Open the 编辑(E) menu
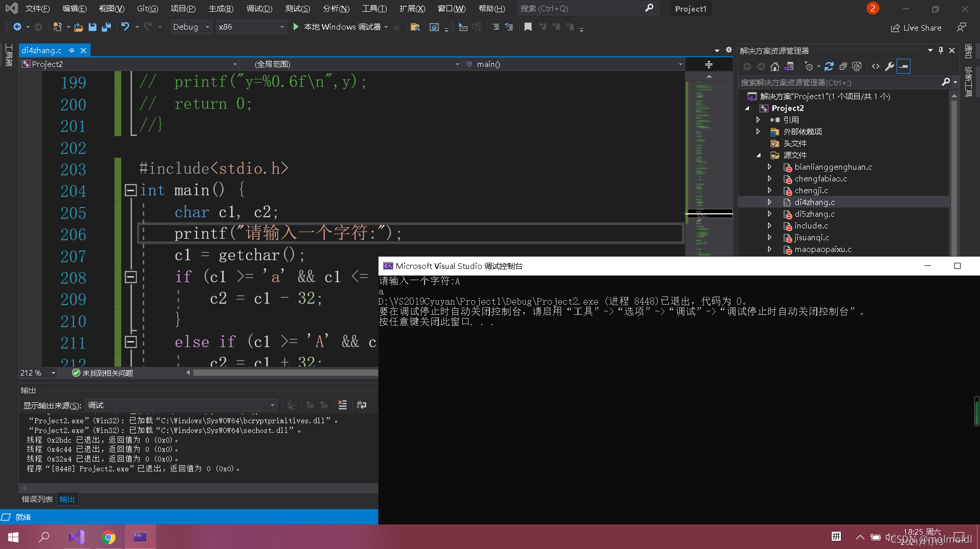This screenshot has height=549, width=980. 74,9
